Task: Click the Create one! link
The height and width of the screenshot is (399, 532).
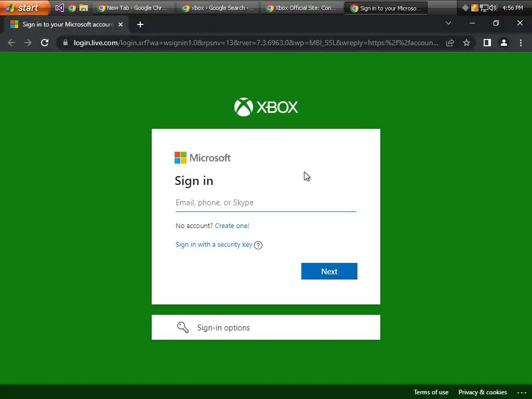Action: click(232, 226)
